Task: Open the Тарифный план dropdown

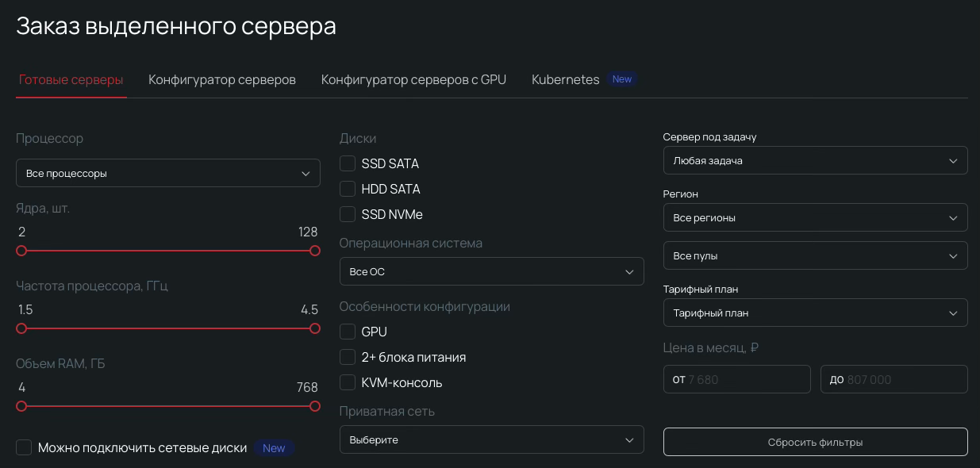Action: pyautogui.click(x=815, y=313)
